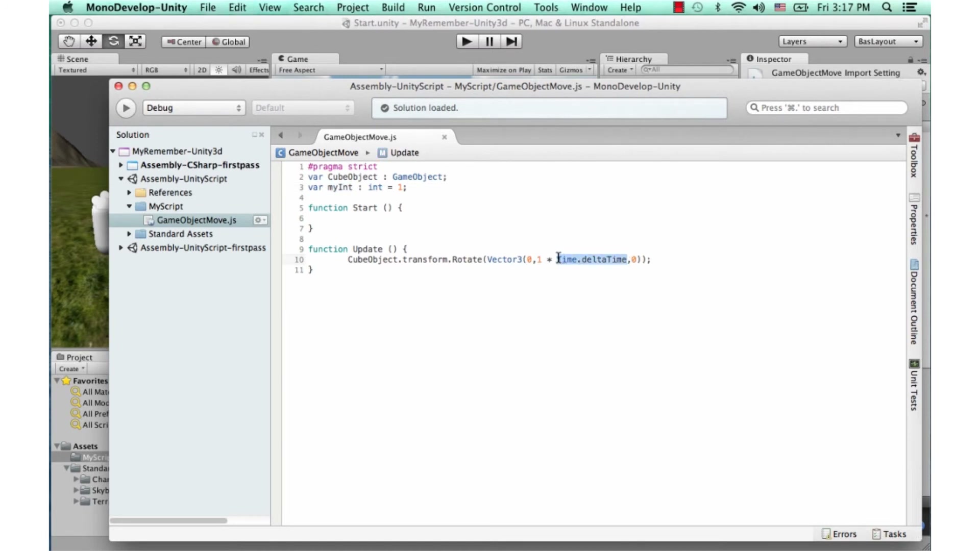This screenshot has width=980, height=551.
Task: Toggle 2D scene view mode
Action: [202, 70]
